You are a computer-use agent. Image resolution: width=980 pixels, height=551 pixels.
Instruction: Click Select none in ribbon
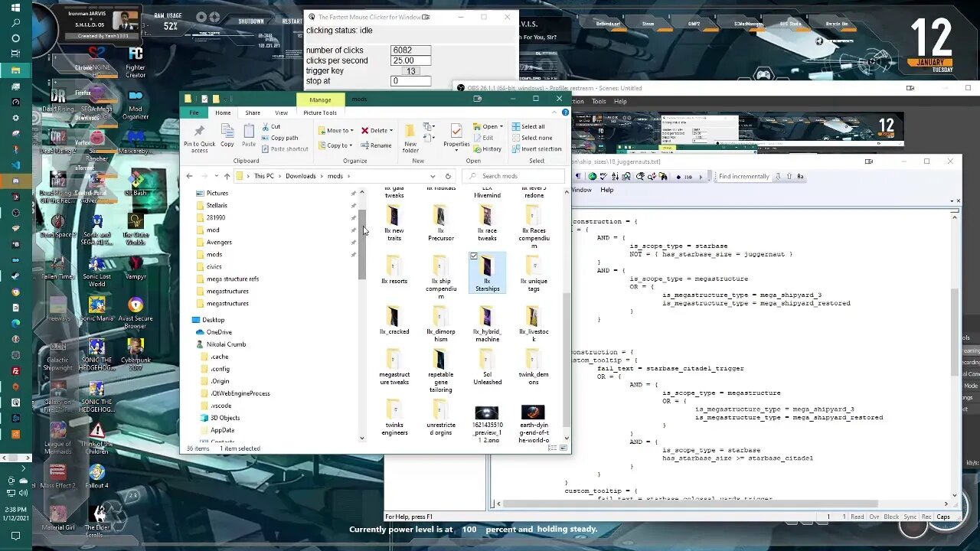click(531, 138)
